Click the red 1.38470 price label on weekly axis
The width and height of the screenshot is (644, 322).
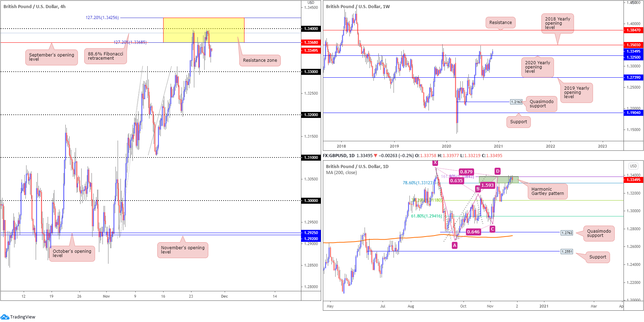tap(633, 30)
